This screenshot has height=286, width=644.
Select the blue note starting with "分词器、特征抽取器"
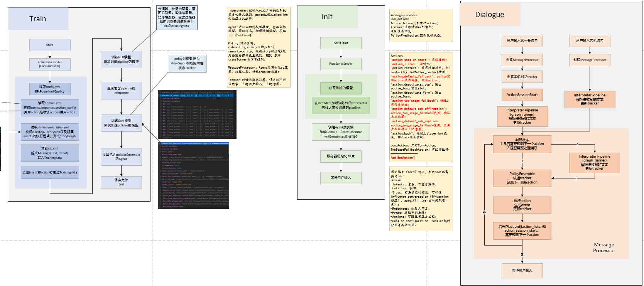tap(177, 17)
